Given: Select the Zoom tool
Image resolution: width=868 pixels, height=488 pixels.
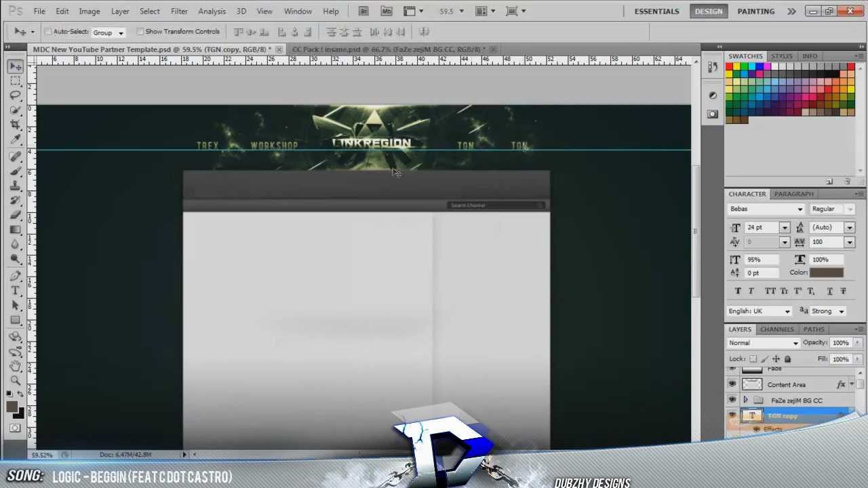Looking at the screenshot, I should click(16, 381).
